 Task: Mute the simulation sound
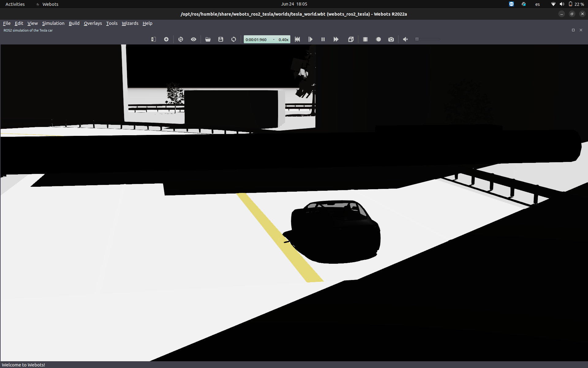click(405, 39)
